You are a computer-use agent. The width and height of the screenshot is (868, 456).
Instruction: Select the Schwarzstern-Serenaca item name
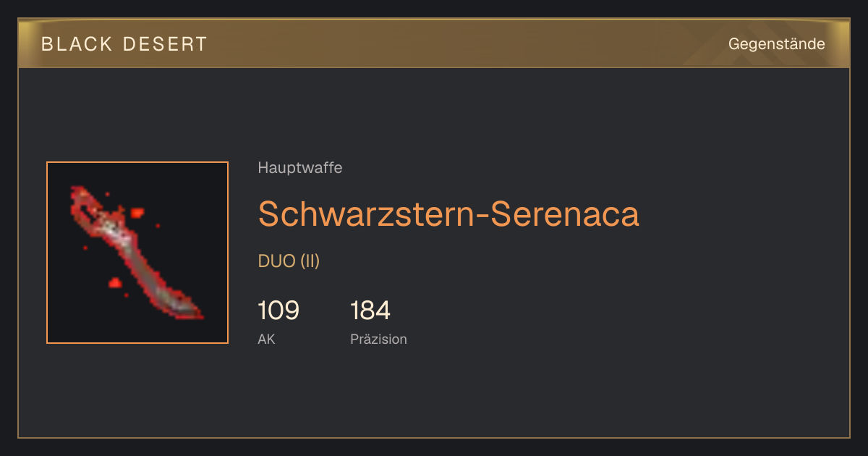click(x=448, y=214)
